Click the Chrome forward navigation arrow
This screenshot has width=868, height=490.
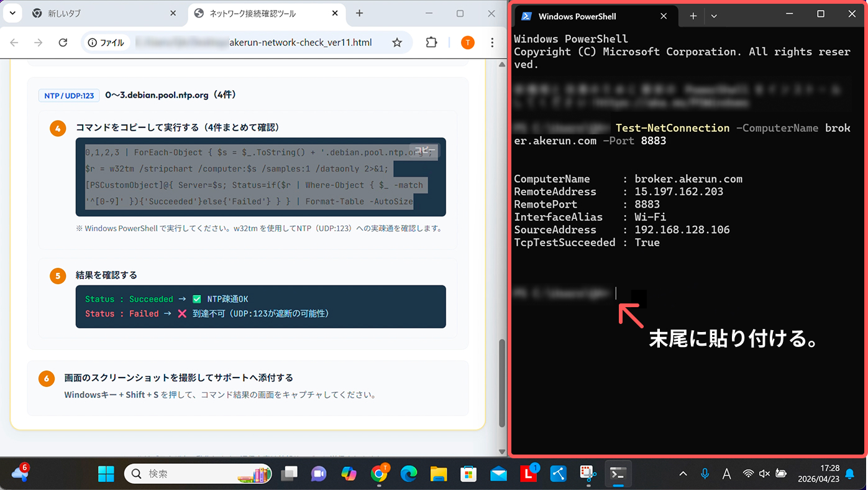39,42
